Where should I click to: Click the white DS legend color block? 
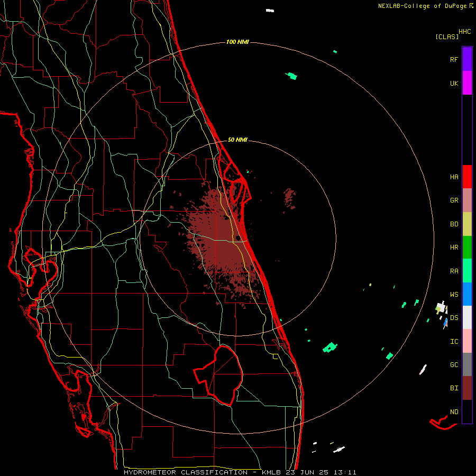(467, 317)
